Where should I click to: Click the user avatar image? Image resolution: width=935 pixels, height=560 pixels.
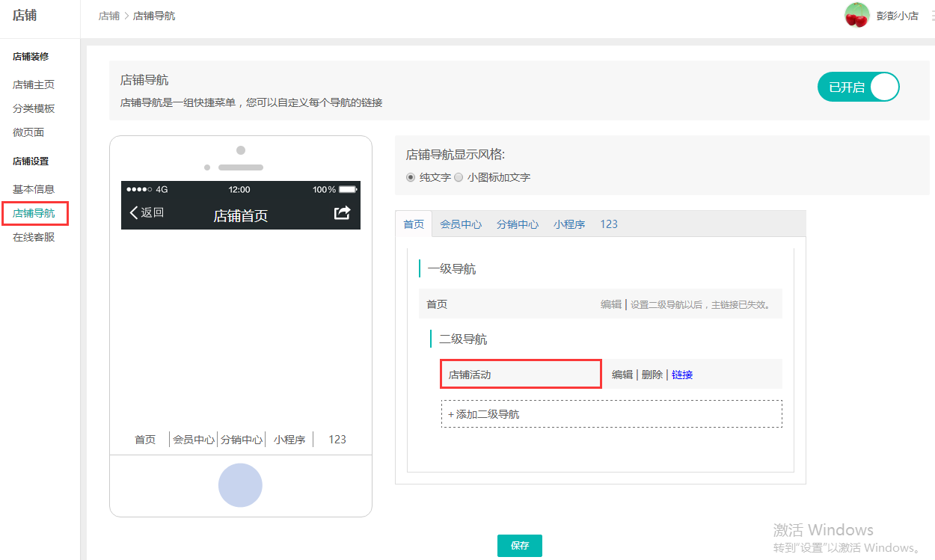(856, 15)
